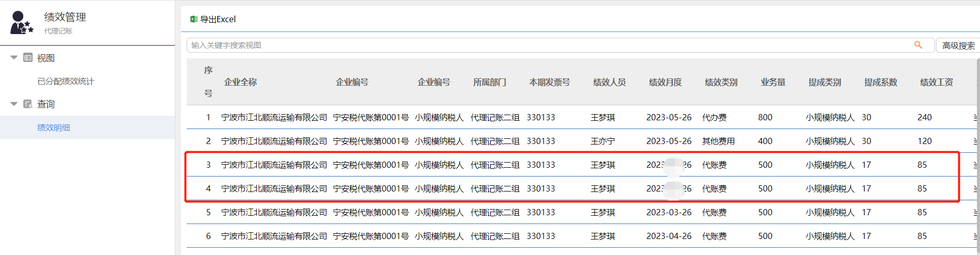Click the 查询 query icon in sidebar

(28, 104)
